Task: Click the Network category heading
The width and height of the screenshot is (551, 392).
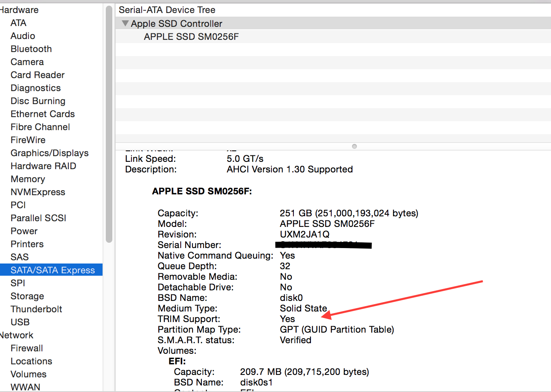Action: 17,335
